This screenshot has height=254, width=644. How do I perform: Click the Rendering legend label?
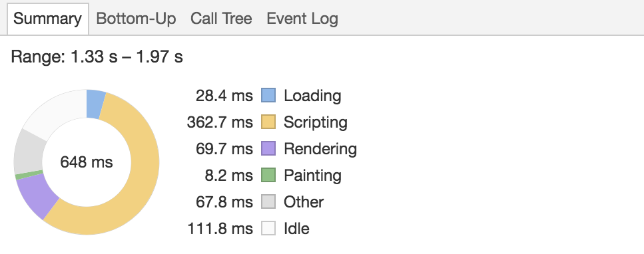tap(320, 149)
